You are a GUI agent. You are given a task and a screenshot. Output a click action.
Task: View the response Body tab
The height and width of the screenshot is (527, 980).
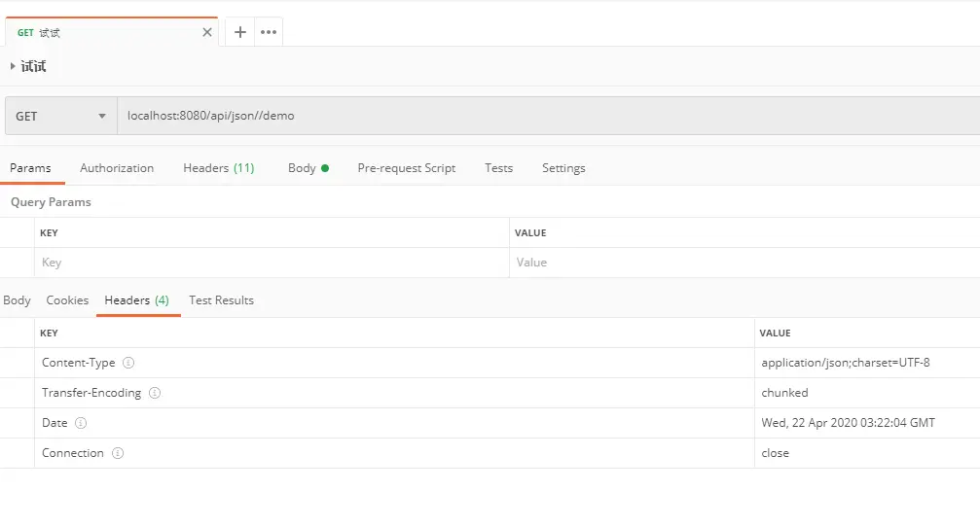click(x=17, y=300)
